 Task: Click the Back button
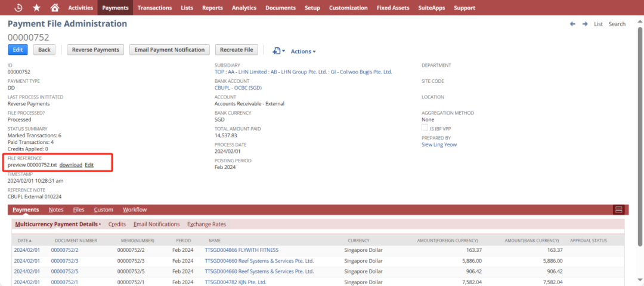point(44,50)
